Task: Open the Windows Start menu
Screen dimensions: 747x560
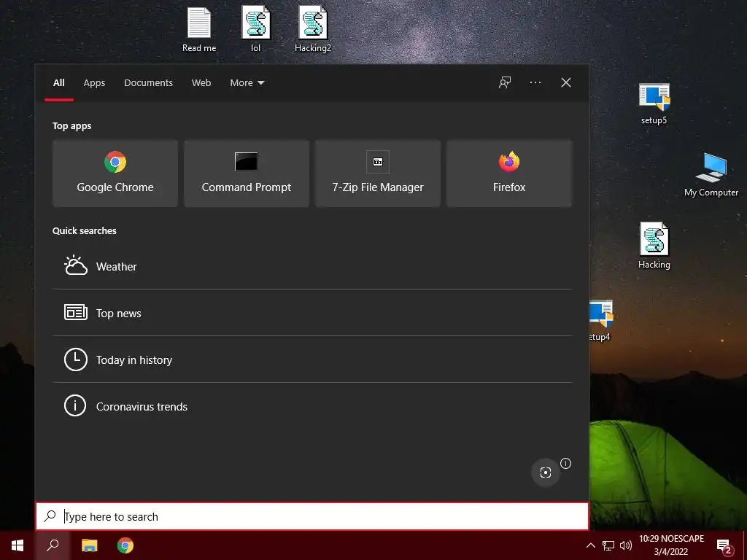Action: (18, 545)
